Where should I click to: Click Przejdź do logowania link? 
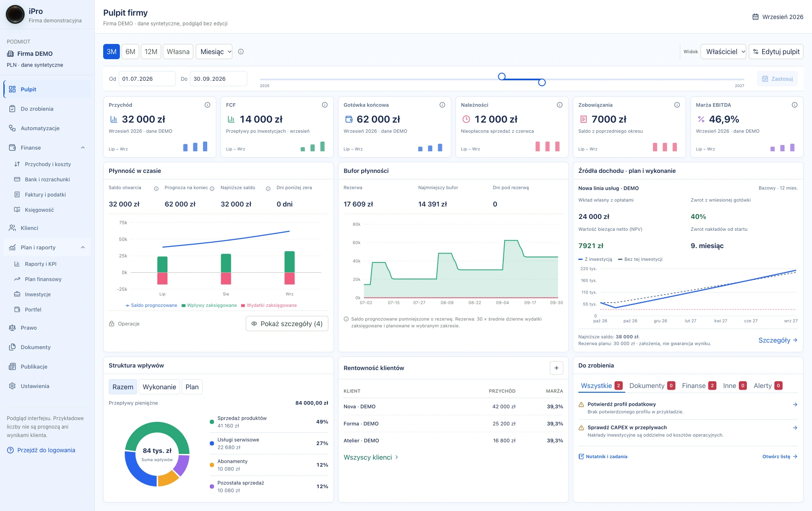tap(41, 450)
